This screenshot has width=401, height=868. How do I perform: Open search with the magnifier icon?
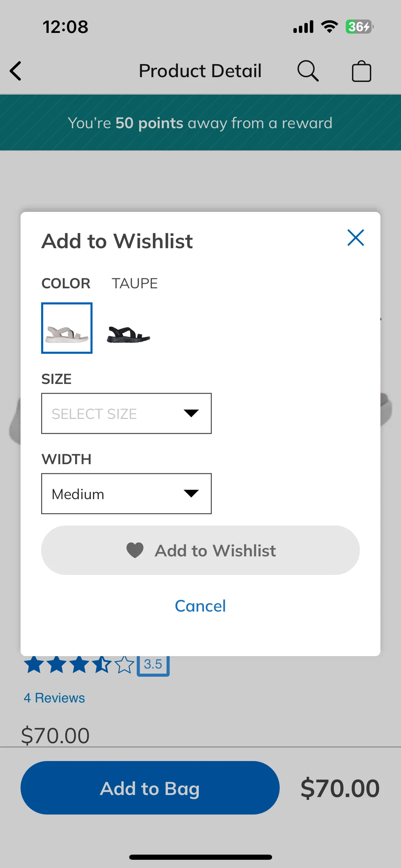(x=308, y=71)
